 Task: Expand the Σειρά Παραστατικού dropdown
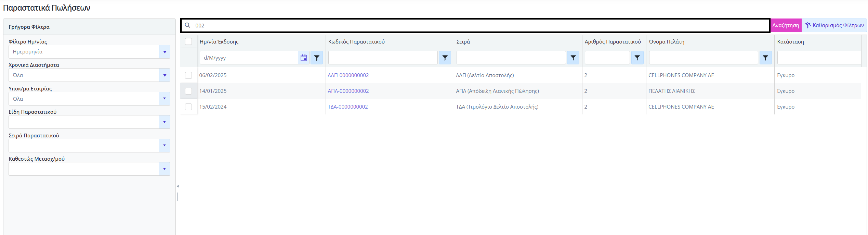[x=165, y=146]
